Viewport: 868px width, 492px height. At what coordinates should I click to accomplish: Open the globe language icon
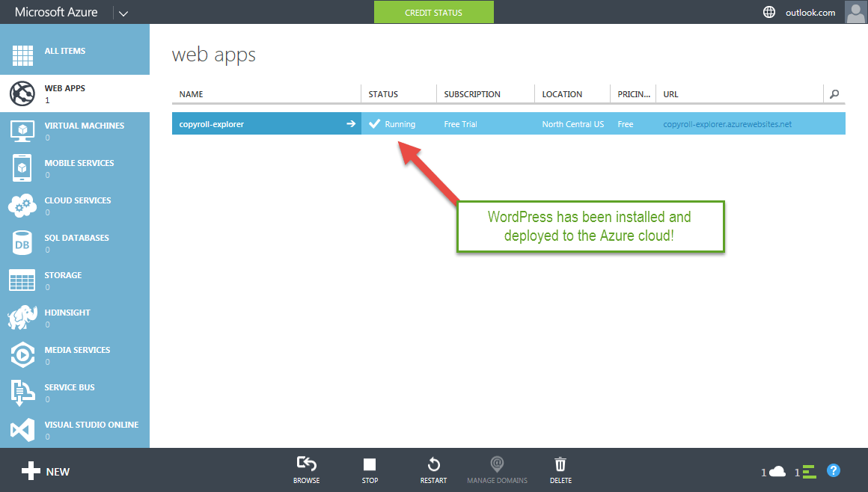coord(769,12)
